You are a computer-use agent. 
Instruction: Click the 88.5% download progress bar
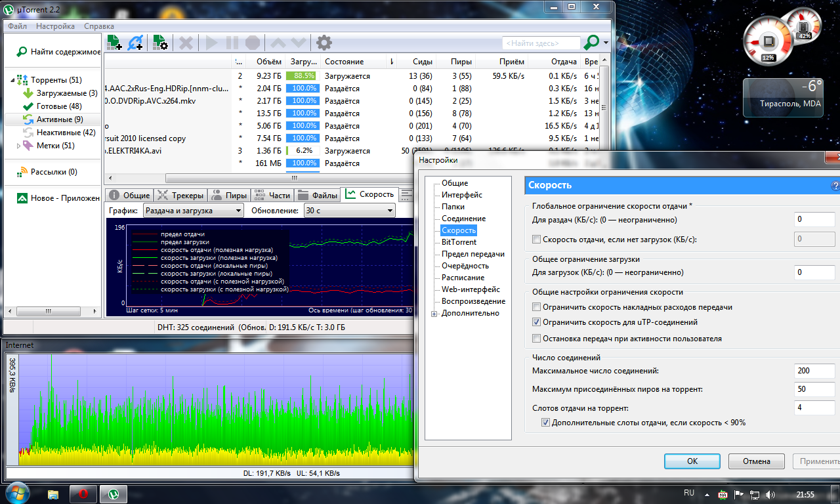pos(301,76)
